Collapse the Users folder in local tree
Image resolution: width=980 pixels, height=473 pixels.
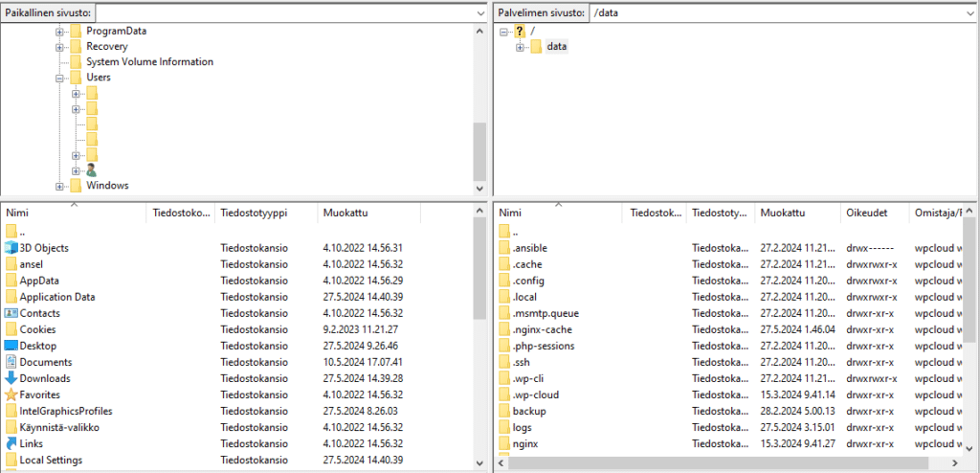click(x=60, y=78)
